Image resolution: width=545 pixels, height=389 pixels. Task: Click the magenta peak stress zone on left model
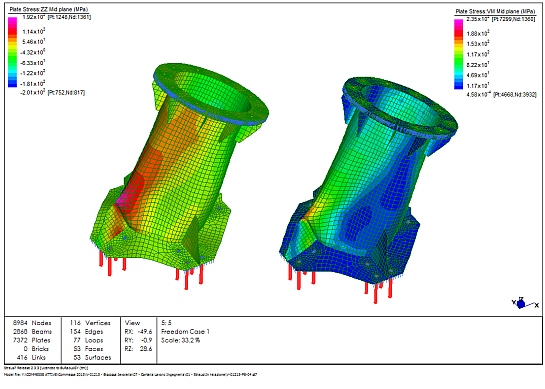click(122, 201)
